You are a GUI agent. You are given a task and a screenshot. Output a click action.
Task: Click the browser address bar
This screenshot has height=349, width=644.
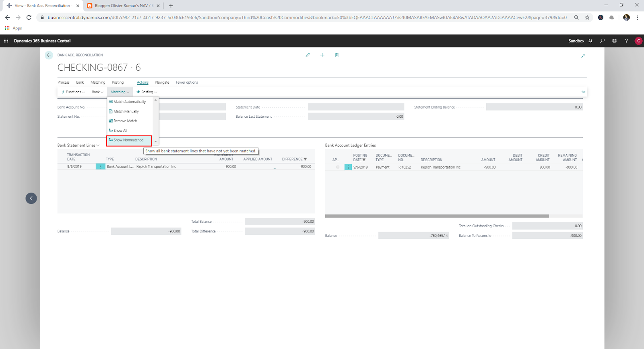307,17
